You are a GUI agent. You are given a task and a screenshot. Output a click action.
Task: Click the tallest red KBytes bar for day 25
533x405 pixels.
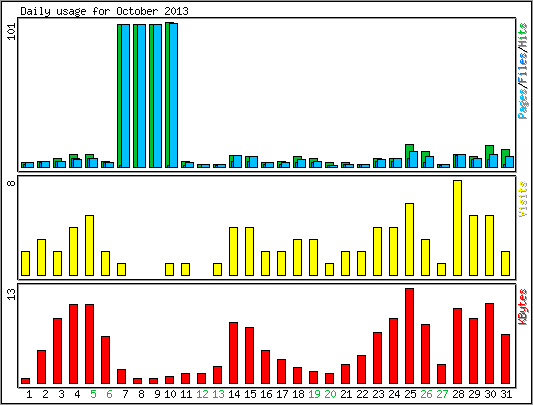pyautogui.click(x=410, y=336)
